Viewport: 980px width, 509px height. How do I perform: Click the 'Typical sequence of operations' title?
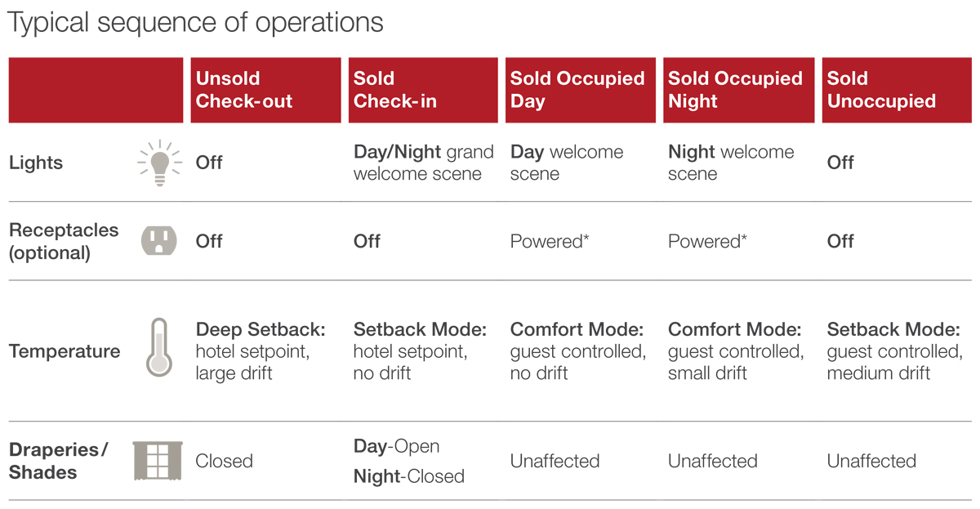click(195, 22)
